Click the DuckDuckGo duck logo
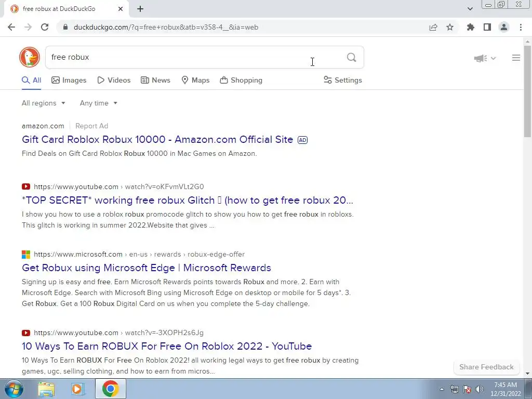 point(30,57)
